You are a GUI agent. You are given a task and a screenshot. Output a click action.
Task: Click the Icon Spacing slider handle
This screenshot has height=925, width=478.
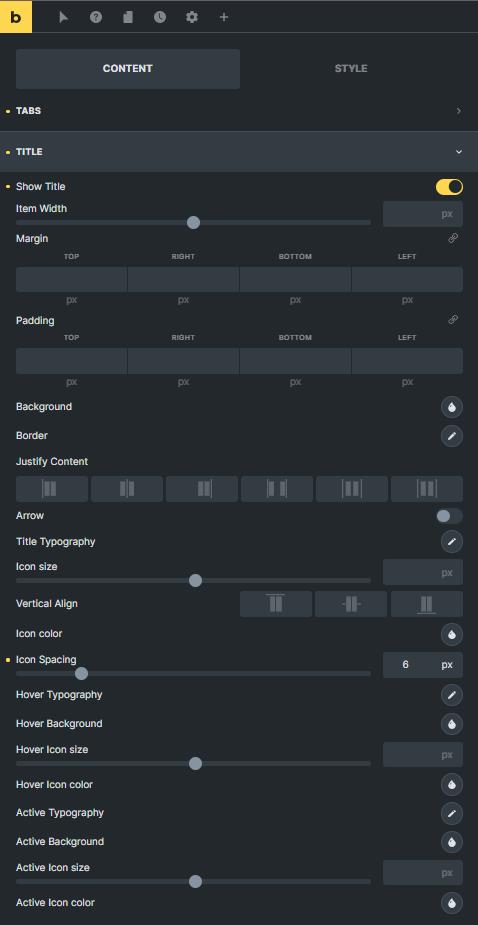[x=81, y=673]
